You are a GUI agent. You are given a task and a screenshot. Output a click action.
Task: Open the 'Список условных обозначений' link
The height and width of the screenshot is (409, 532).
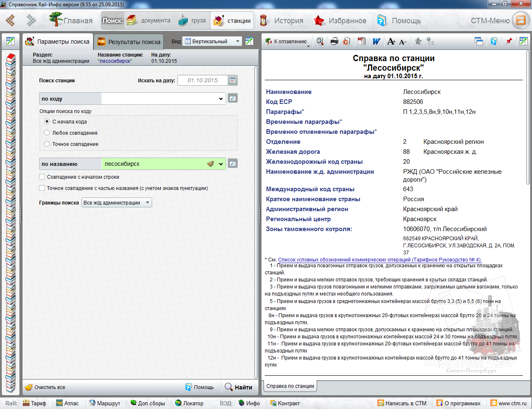coord(379,259)
